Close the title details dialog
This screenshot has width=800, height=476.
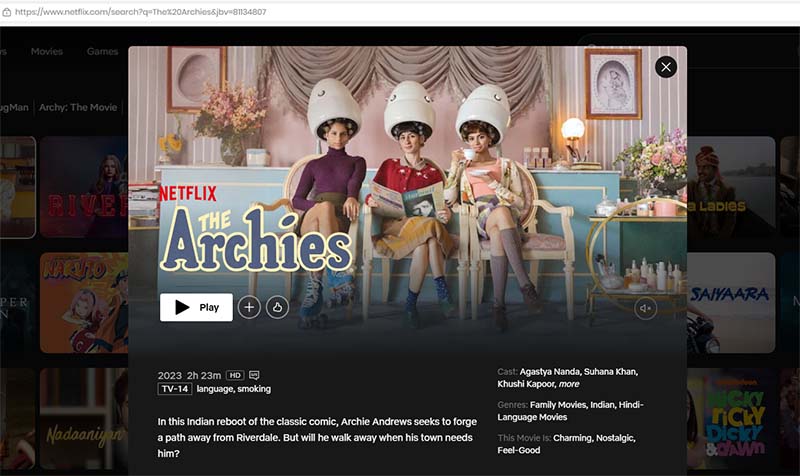[666, 67]
